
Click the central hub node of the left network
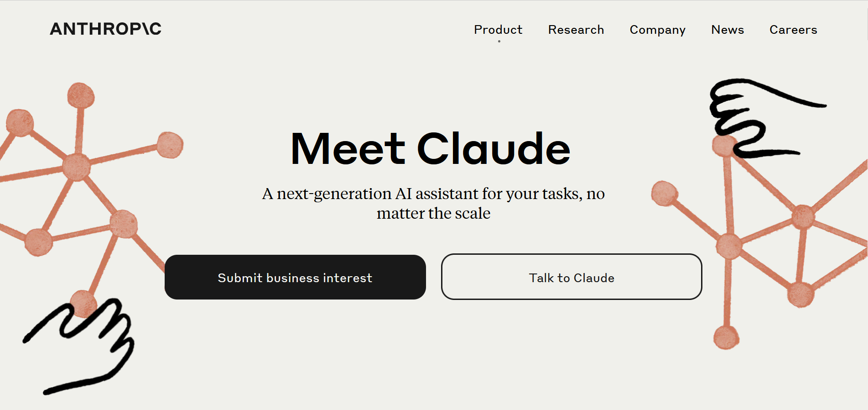click(x=76, y=167)
